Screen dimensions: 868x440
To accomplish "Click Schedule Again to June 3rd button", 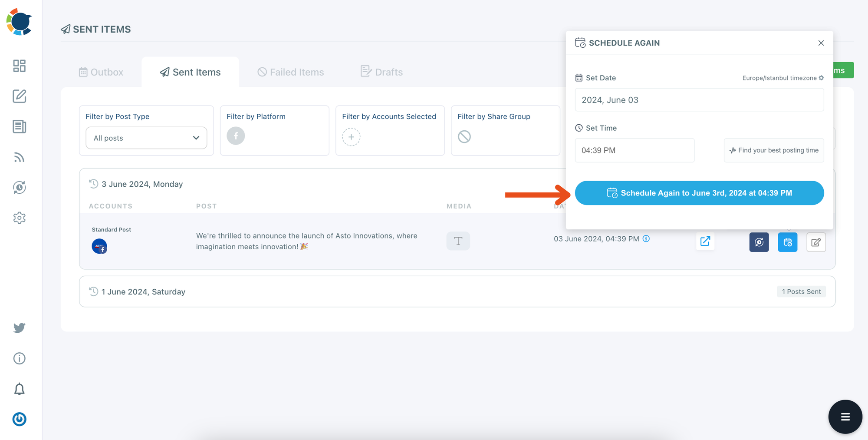I will pyautogui.click(x=700, y=193).
